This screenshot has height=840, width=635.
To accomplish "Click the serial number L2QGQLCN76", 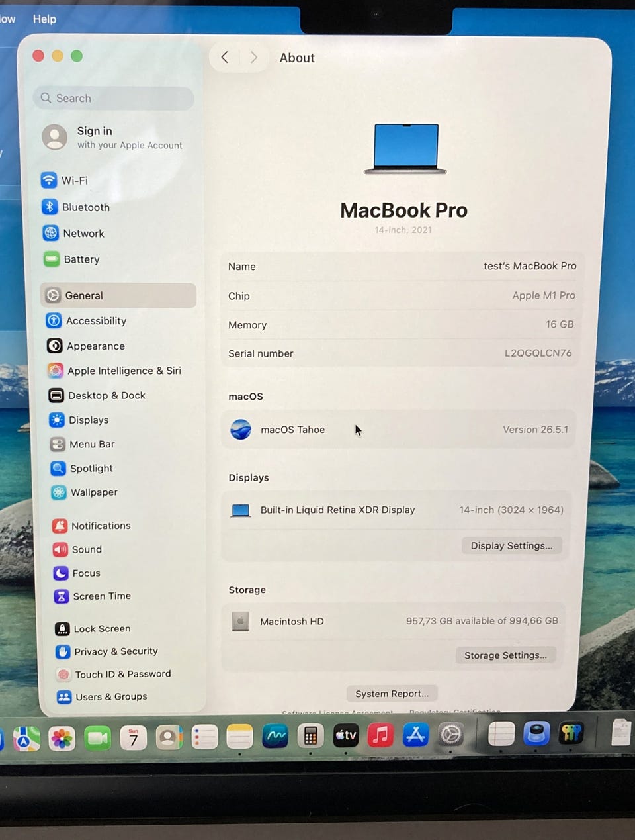I will pyautogui.click(x=538, y=353).
